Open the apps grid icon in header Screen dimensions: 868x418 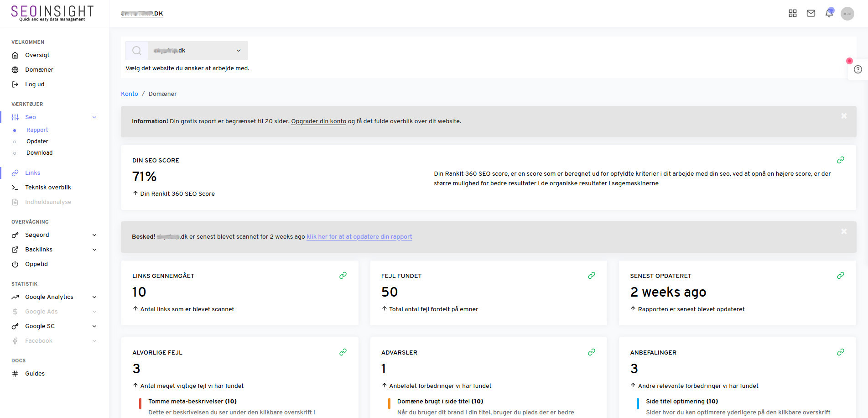793,13
